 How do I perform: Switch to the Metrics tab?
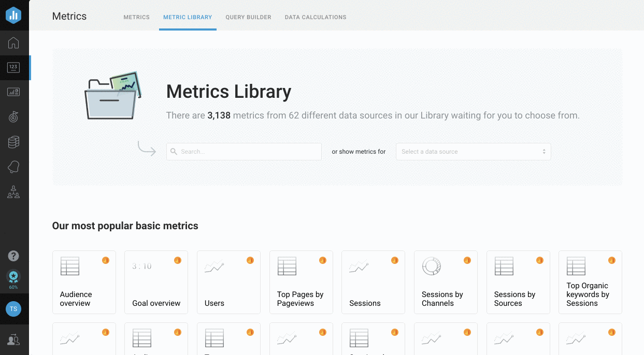point(136,17)
